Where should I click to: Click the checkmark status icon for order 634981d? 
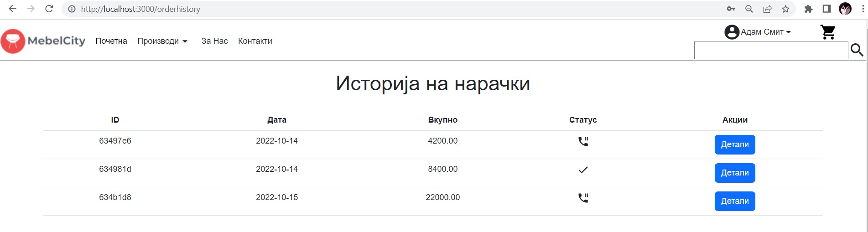click(583, 170)
